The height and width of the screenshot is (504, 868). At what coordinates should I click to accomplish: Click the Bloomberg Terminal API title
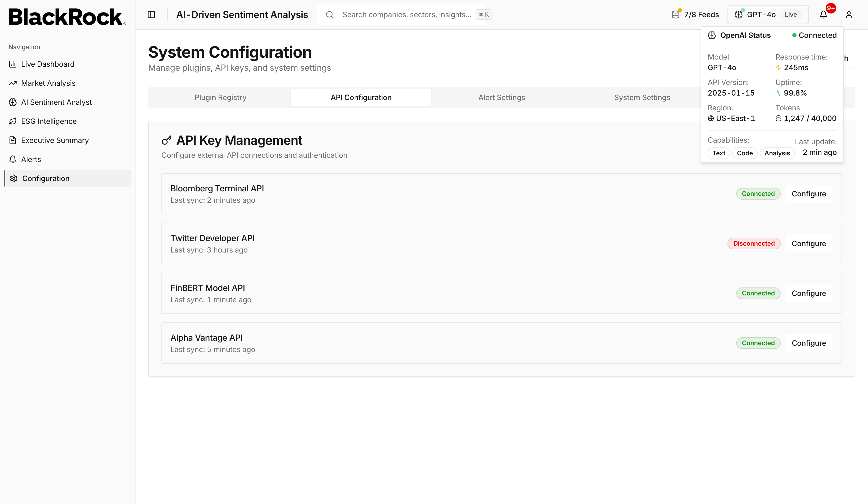tap(217, 188)
